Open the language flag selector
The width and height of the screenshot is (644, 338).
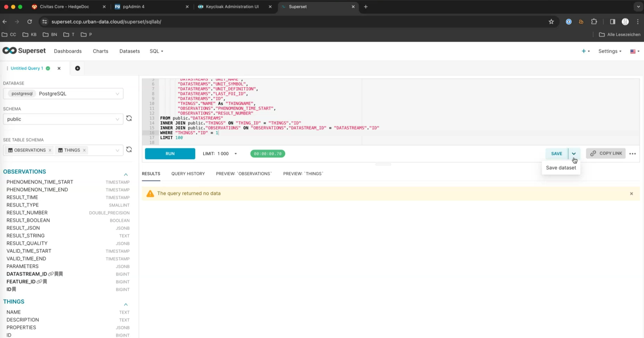click(634, 51)
